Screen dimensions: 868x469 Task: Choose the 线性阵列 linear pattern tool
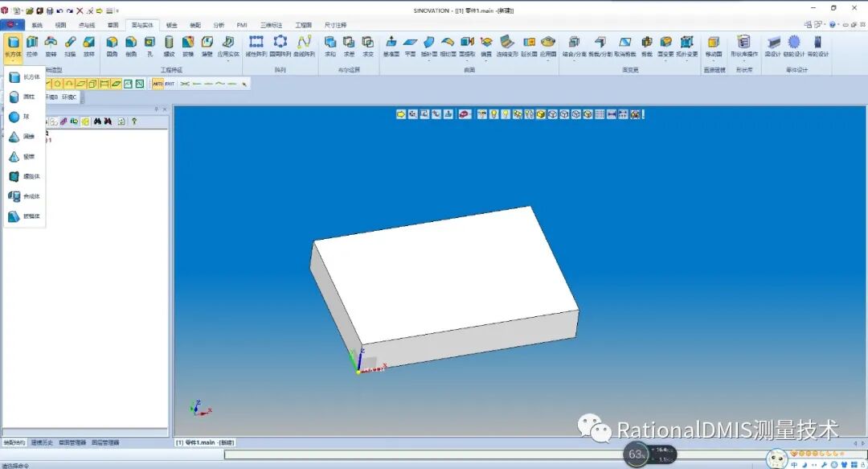click(256, 47)
